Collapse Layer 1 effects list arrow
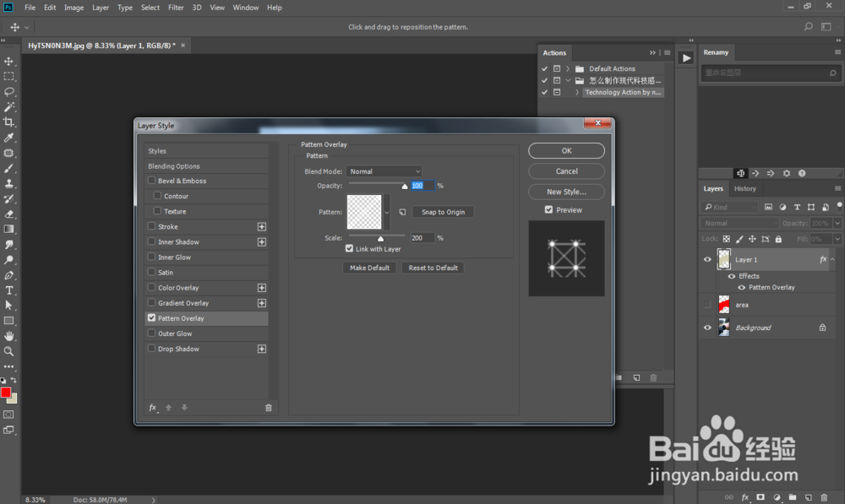 coord(833,259)
